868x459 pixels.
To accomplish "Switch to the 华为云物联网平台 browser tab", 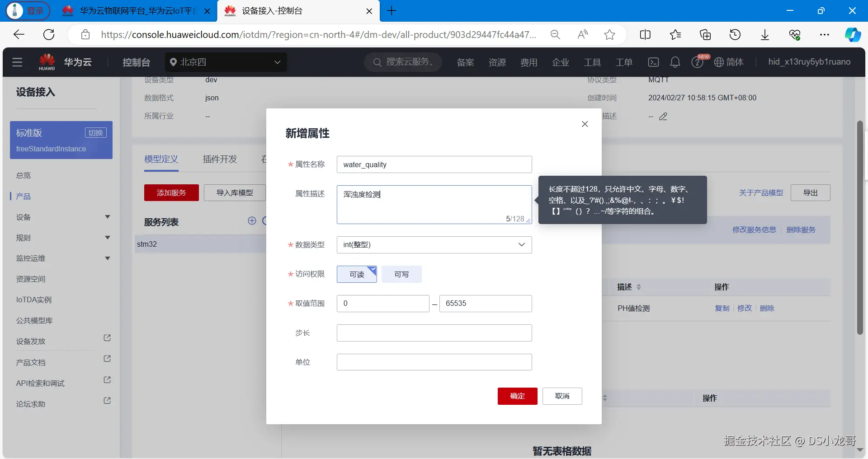I will coord(136,11).
